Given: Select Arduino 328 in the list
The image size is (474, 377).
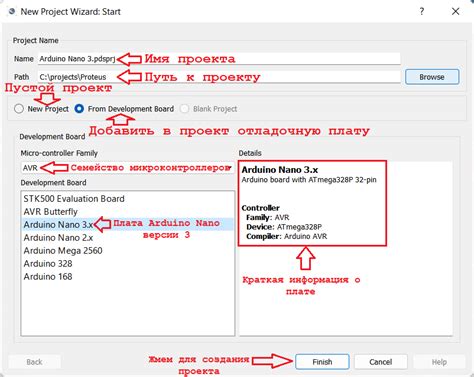Looking at the screenshot, I should 127,264.
